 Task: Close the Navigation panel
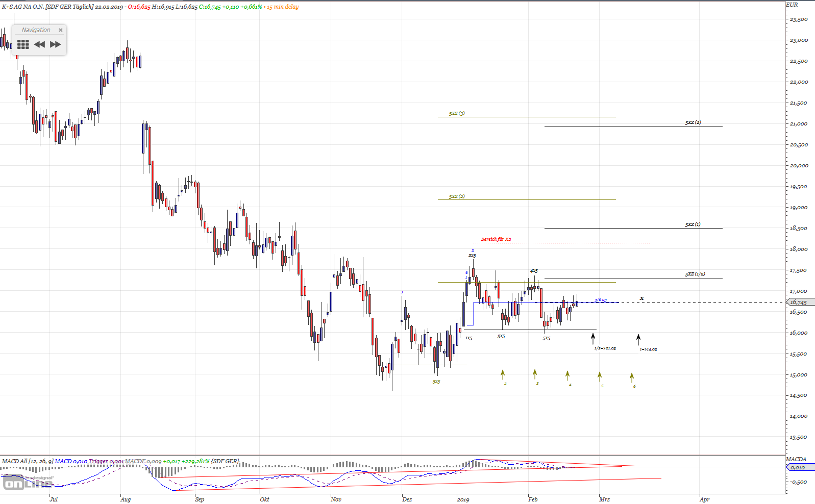click(x=61, y=30)
